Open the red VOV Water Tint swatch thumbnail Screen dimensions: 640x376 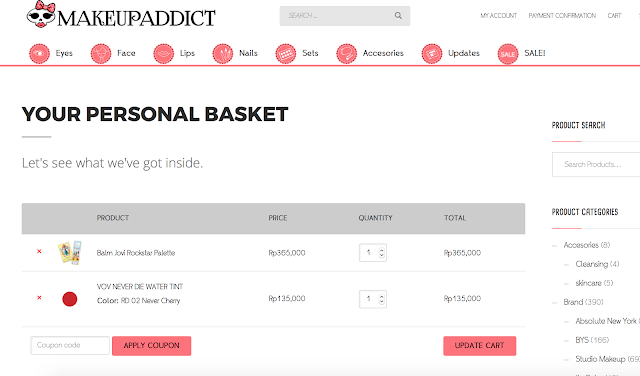(69, 299)
